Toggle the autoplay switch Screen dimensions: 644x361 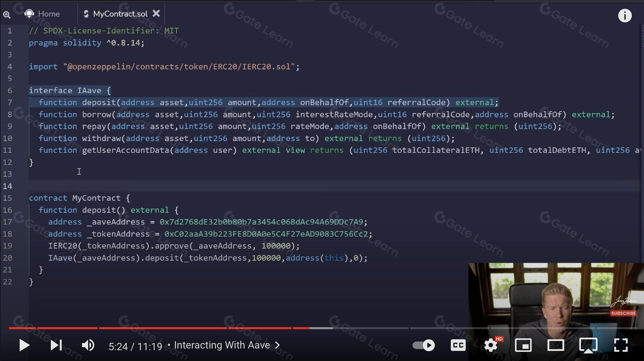424,345
